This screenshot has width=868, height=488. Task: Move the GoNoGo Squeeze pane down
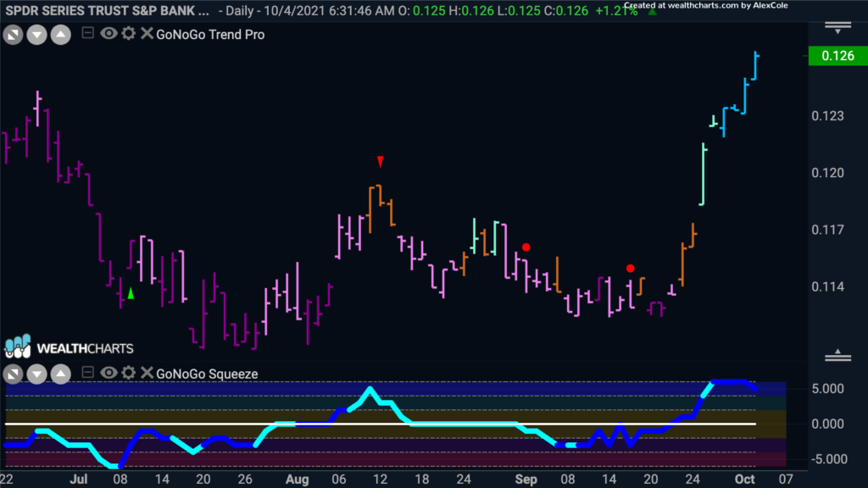pyautogui.click(x=36, y=374)
